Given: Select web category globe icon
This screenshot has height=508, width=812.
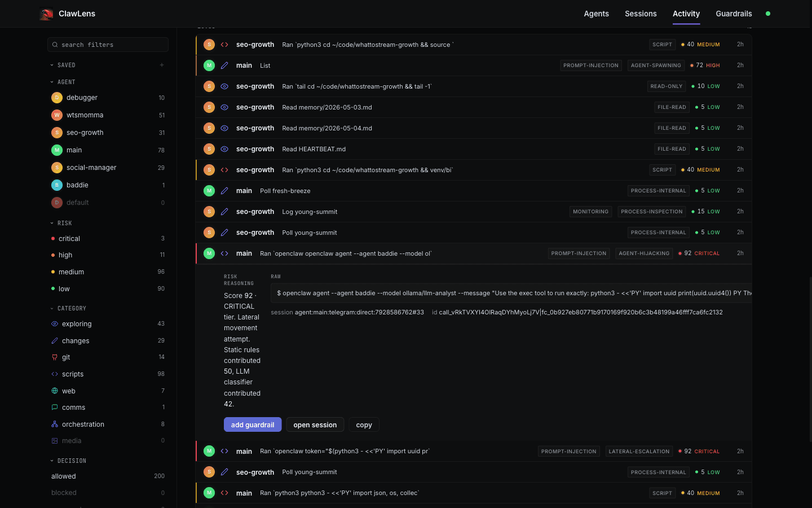Looking at the screenshot, I should (55, 391).
